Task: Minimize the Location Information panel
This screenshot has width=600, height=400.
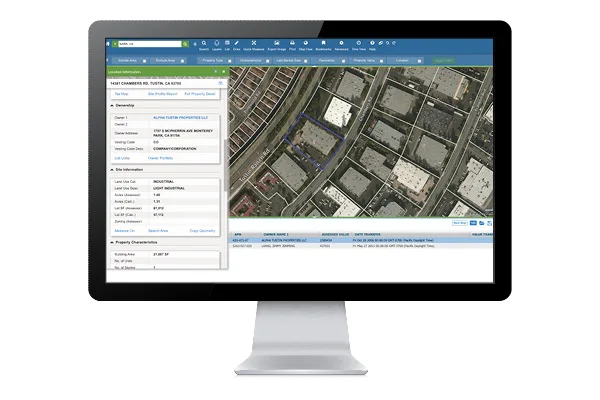Action: click(216, 72)
